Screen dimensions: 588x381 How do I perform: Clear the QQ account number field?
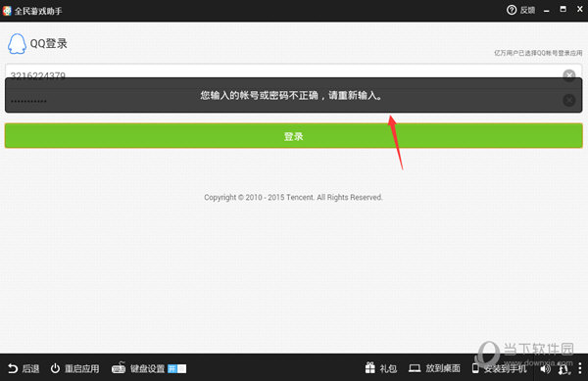568,75
